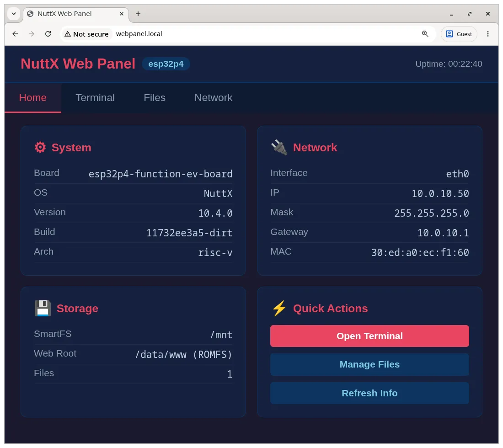The width and height of the screenshot is (503, 448).
Task: Click the Gateway label
Action: [x=289, y=231]
